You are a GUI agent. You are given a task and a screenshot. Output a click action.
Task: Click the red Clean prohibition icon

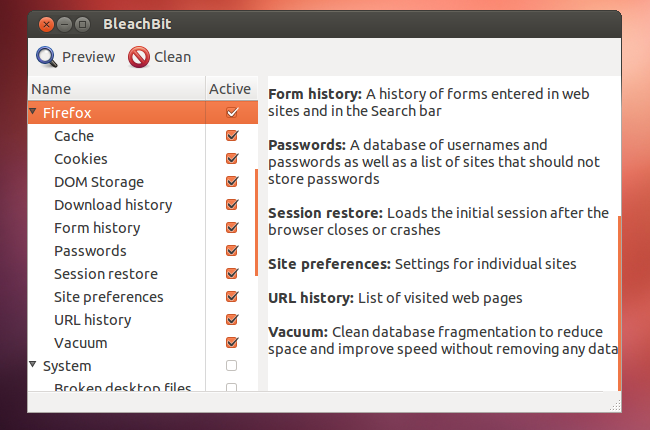tap(139, 57)
